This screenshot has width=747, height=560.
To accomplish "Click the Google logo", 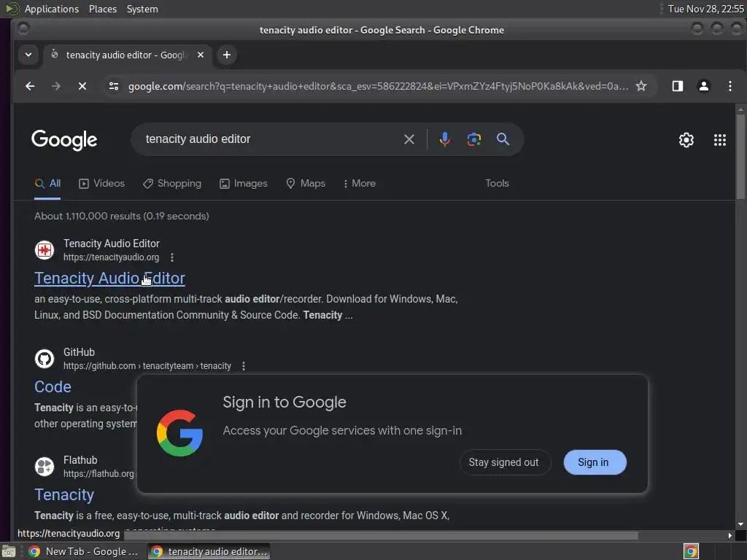I will click(64, 140).
